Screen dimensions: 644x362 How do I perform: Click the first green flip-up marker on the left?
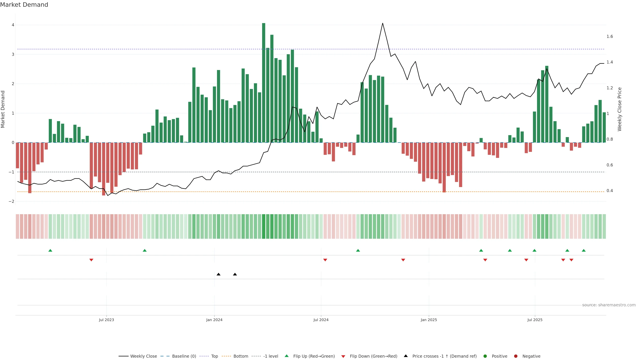click(50, 251)
